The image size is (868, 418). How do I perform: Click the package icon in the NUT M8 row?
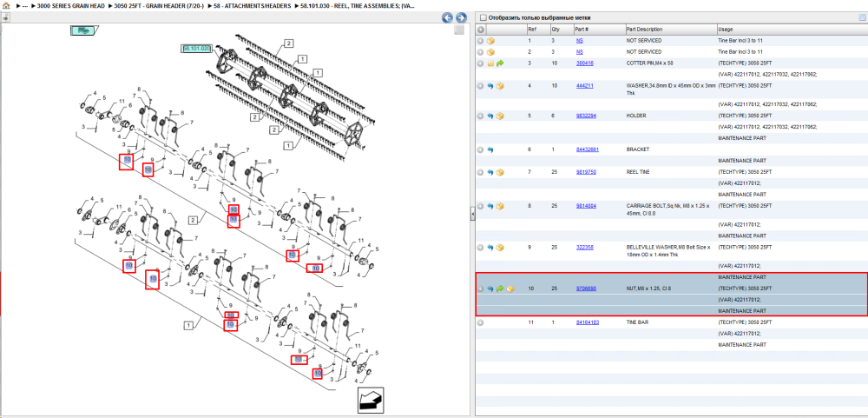click(510, 289)
